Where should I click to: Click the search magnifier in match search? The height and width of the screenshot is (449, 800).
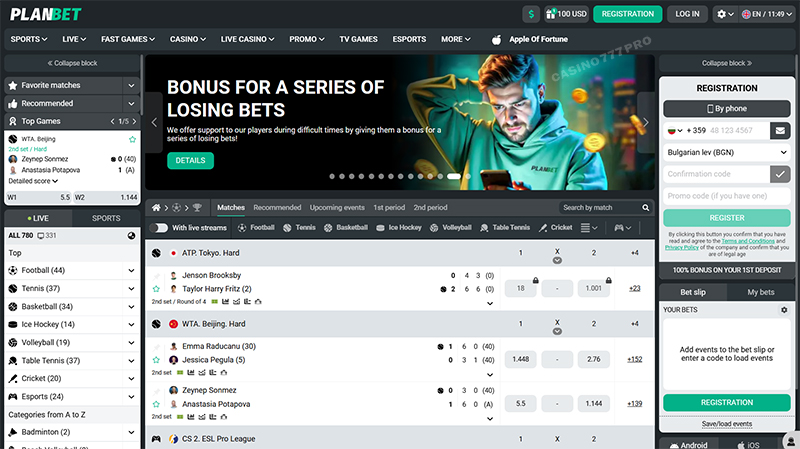[x=645, y=208]
